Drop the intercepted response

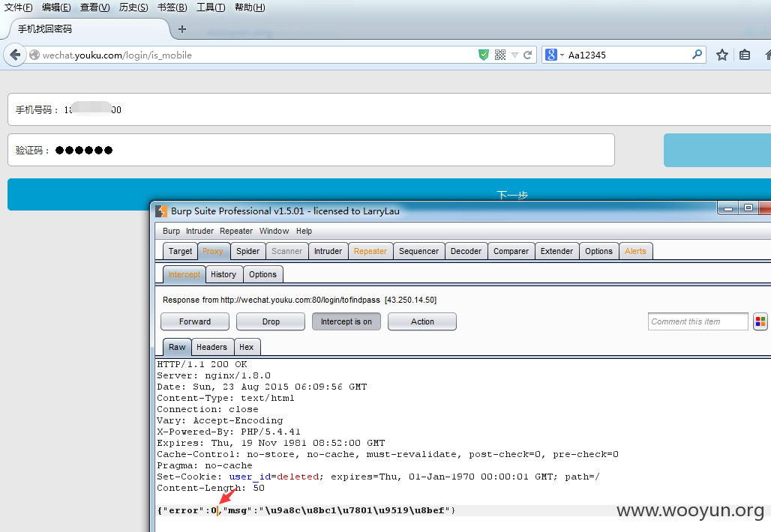pyautogui.click(x=271, y=321)
